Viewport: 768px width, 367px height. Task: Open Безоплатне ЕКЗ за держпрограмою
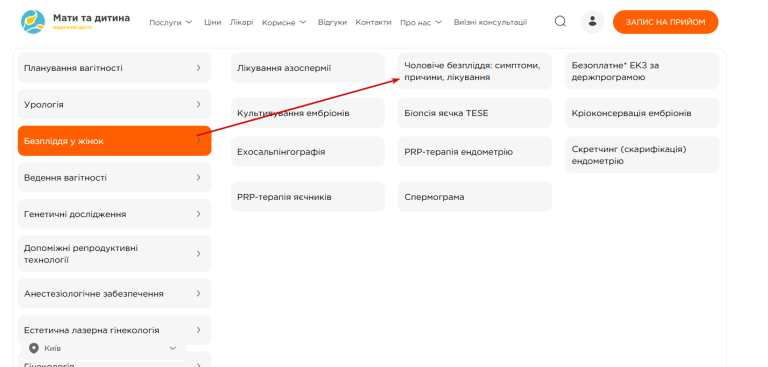tap(642, 71)
